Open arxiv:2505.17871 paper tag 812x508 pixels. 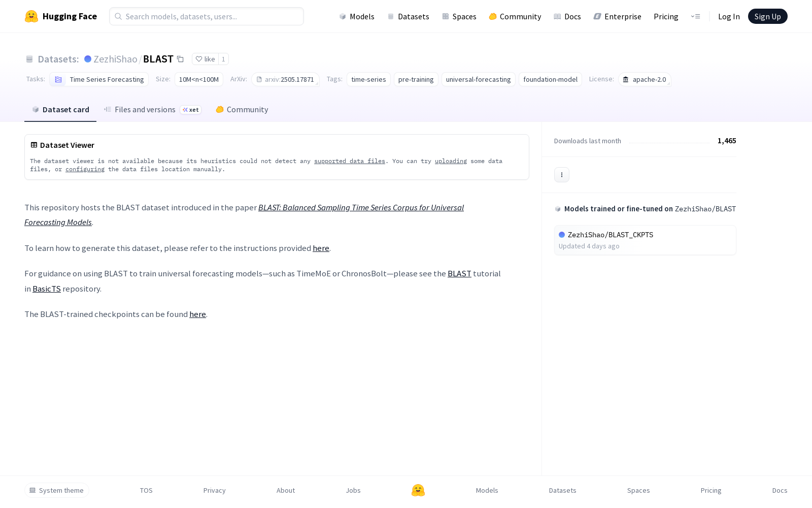(x=285, y=79)
